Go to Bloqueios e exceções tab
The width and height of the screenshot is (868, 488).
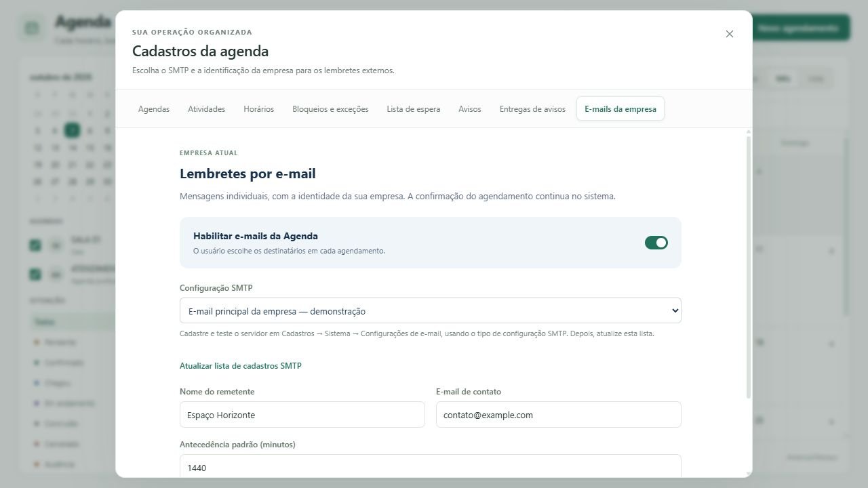tap(330, 108)
